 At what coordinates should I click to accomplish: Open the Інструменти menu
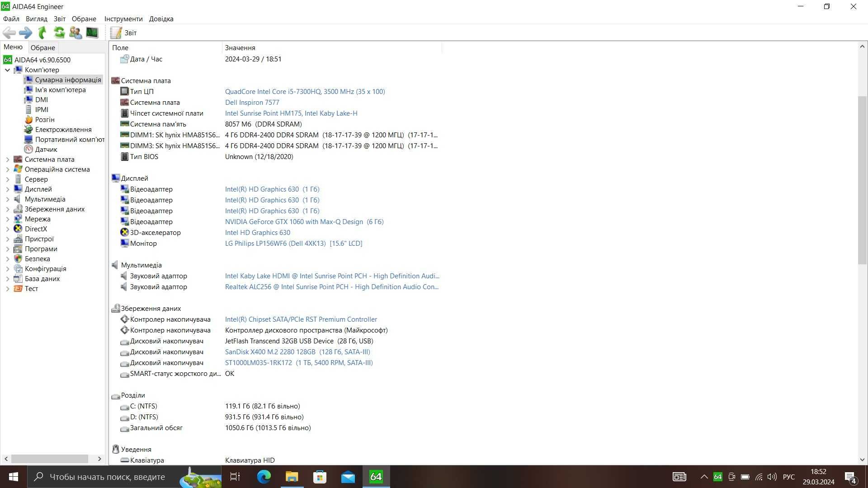point(123,19)
